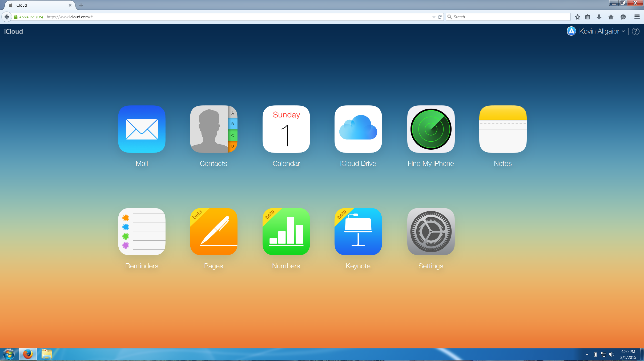This screenshot has height=361, width=644.
Task: Open the Contacts app icon
Action: click(x=214, y=129)
